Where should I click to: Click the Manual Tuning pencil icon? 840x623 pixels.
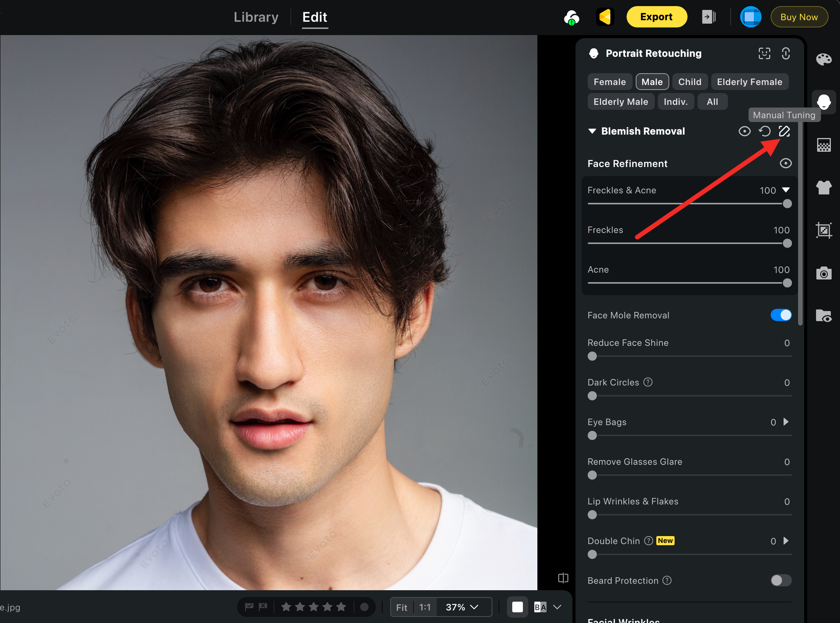[x=784, y=131]
